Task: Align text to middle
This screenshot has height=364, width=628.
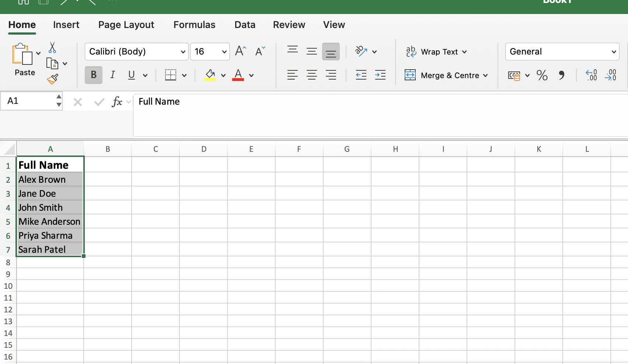Action: point(312,51)
